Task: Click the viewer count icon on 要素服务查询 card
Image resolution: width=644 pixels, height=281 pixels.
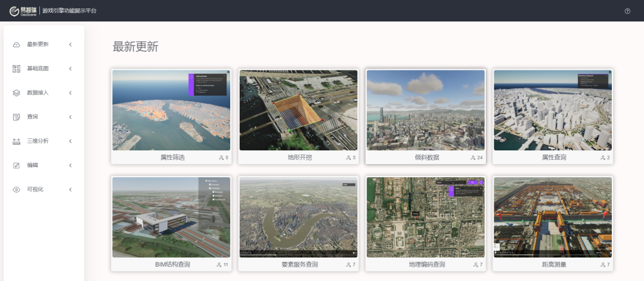Action: point(349,265)
